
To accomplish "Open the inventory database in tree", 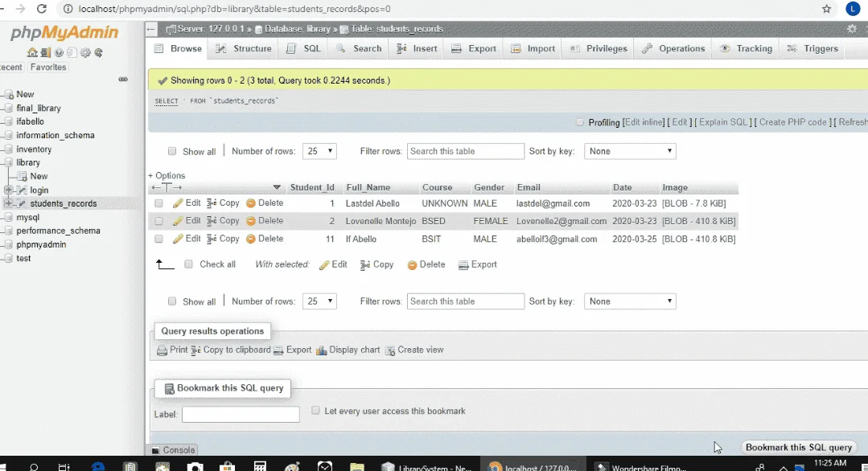I will pos(34,149).
